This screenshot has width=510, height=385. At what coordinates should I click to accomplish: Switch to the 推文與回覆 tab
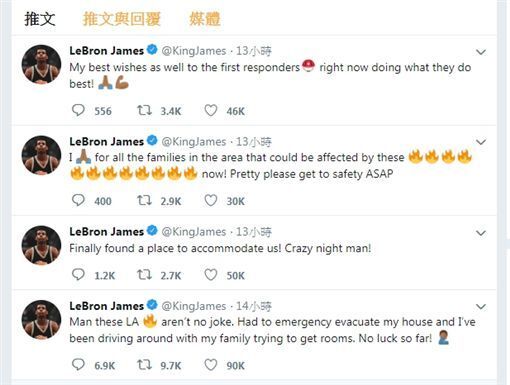[122, 19]
